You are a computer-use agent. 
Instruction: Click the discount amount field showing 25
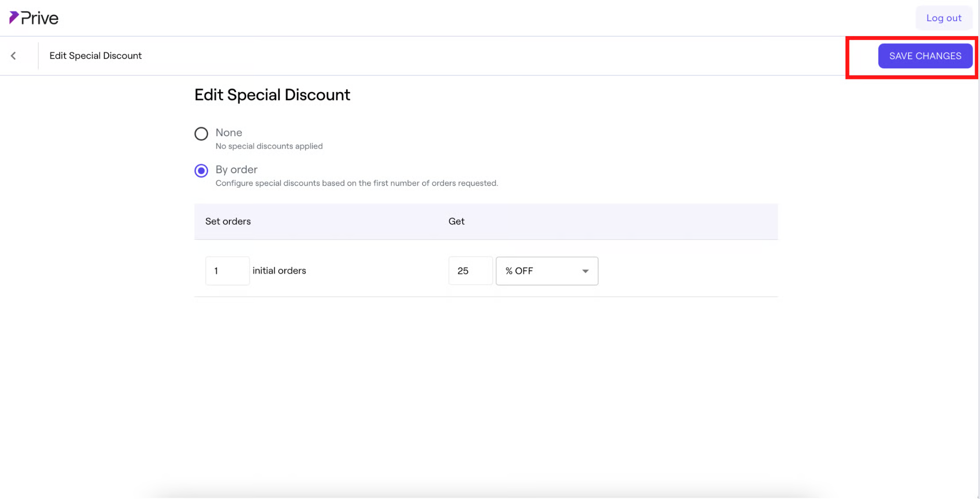click(x=470, y=271)
